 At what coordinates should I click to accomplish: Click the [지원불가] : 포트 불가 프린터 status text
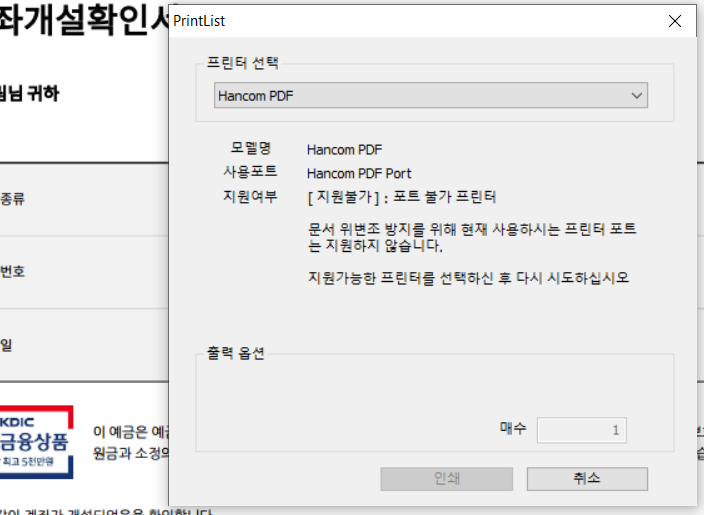click(402, 197)
